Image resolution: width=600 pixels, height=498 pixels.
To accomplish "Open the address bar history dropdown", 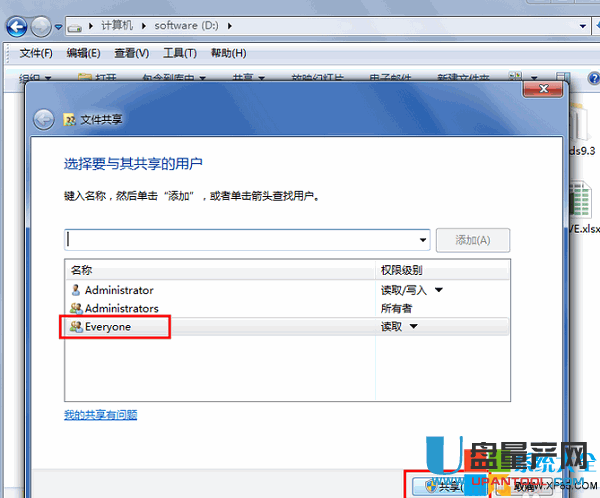I will pos(583,26).
